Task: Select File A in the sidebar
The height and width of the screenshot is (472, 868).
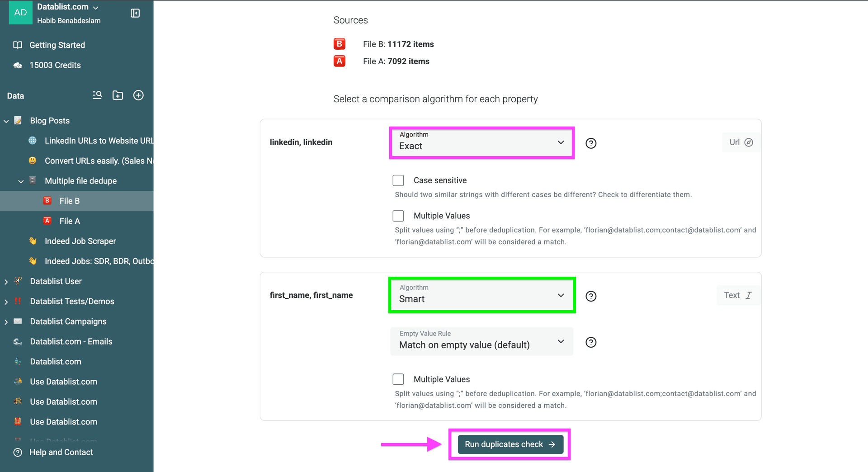Action: tap(70, 221)
